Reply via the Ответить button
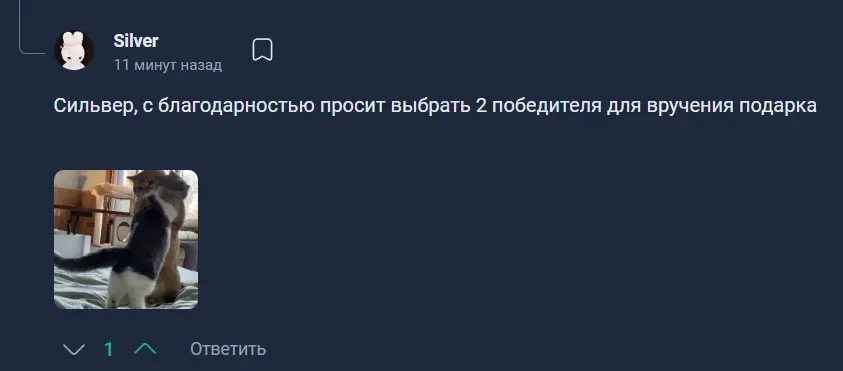Viewport: 843px width, 371px height. pyautogui.click(x=228, y=349)
